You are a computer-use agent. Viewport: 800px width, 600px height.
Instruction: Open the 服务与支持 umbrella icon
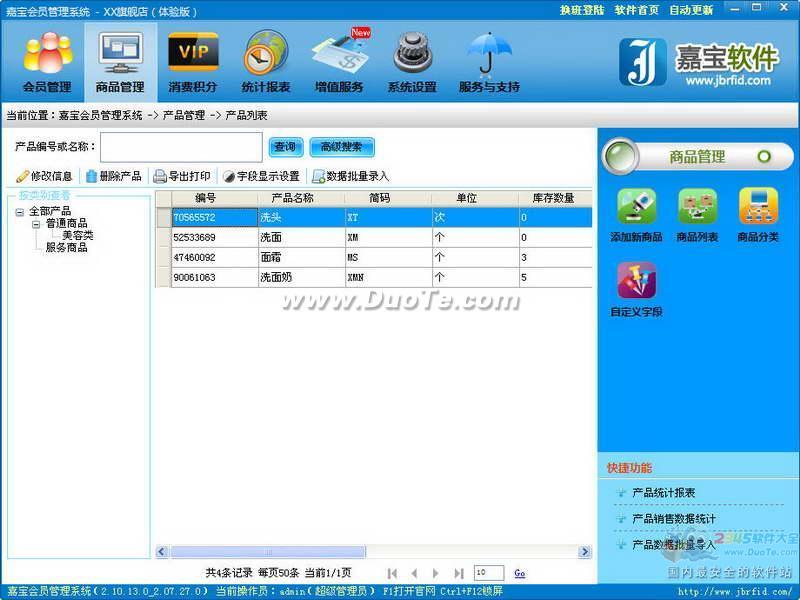click(489, 61)
